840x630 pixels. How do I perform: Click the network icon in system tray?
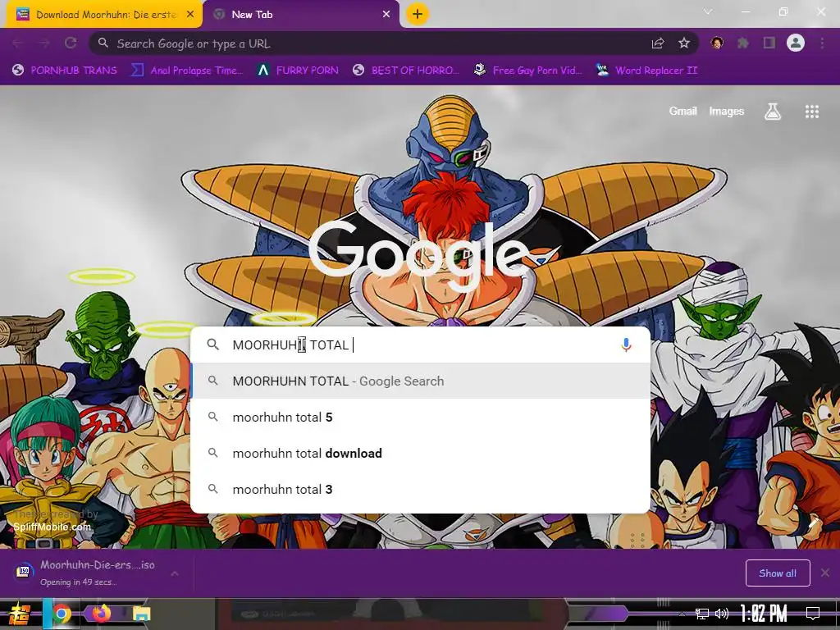tap(701, 614)
